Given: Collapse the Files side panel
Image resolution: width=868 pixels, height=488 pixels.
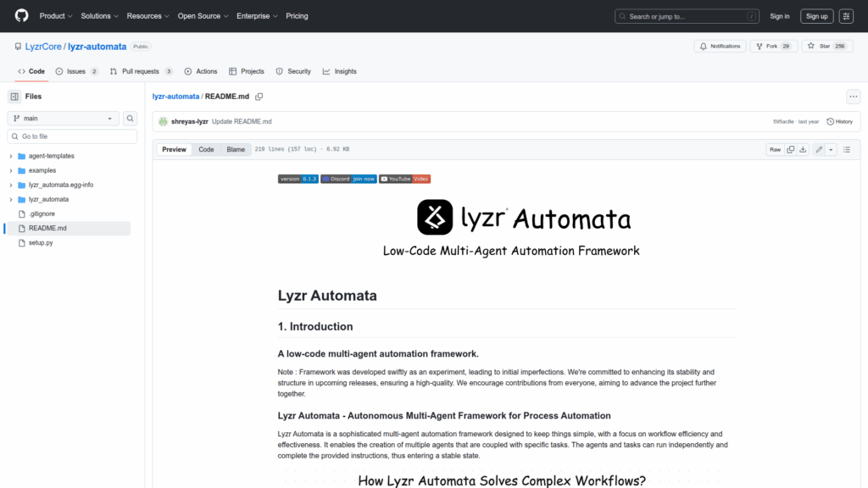Looking at the screenshot, I should point(14,97).
